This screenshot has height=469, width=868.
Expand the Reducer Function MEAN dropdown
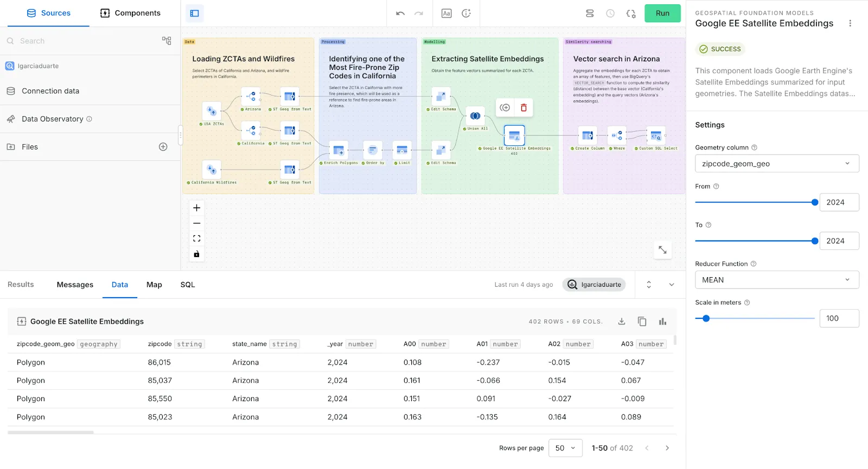click(776, 280)
